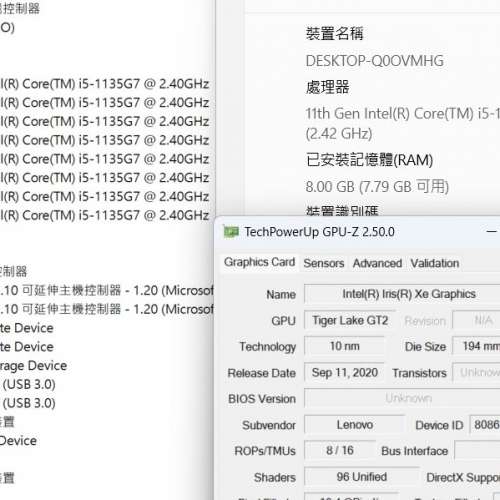Click the Technology field showing 10 nm
Viewport: 500px width, 500px height.
[x=345, y=346]
